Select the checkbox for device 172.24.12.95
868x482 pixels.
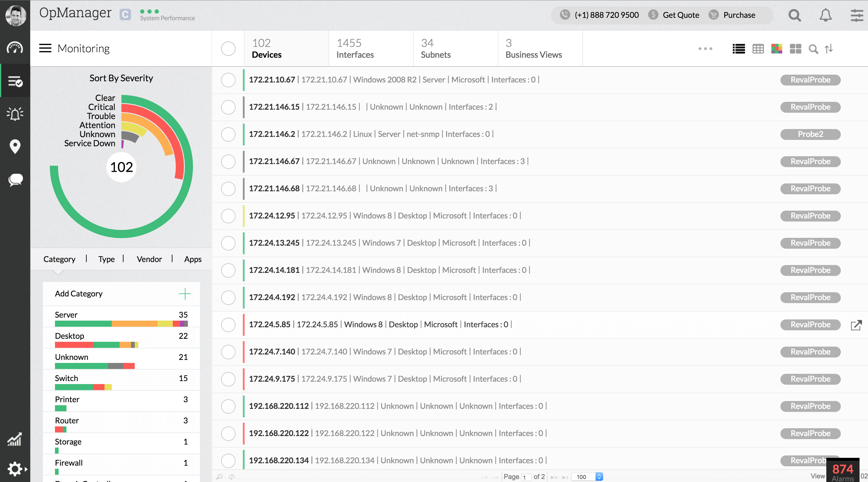(228, 216)
